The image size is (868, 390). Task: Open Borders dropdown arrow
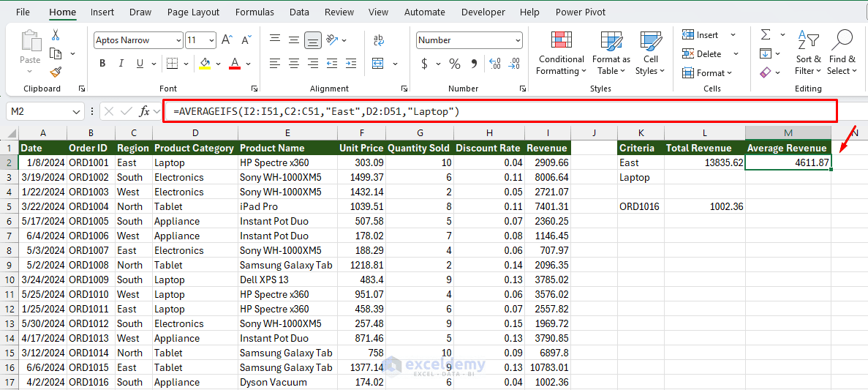[x=186, y=63]
